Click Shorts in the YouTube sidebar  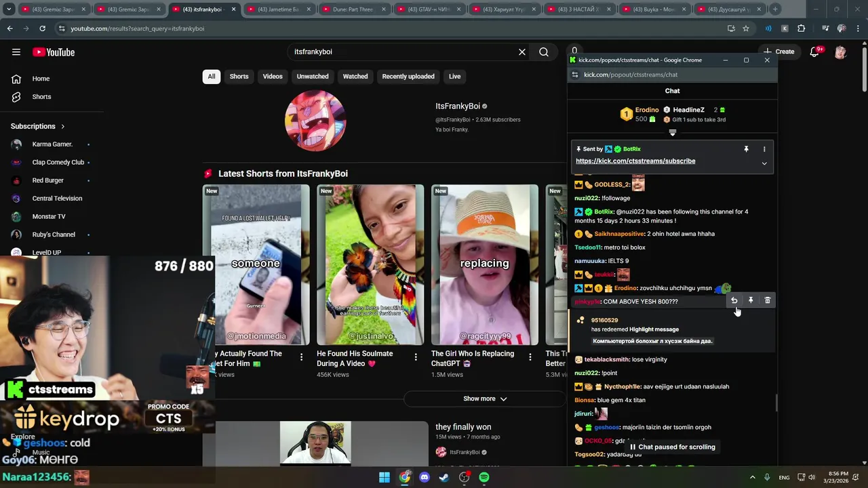[x=41, y=97]
